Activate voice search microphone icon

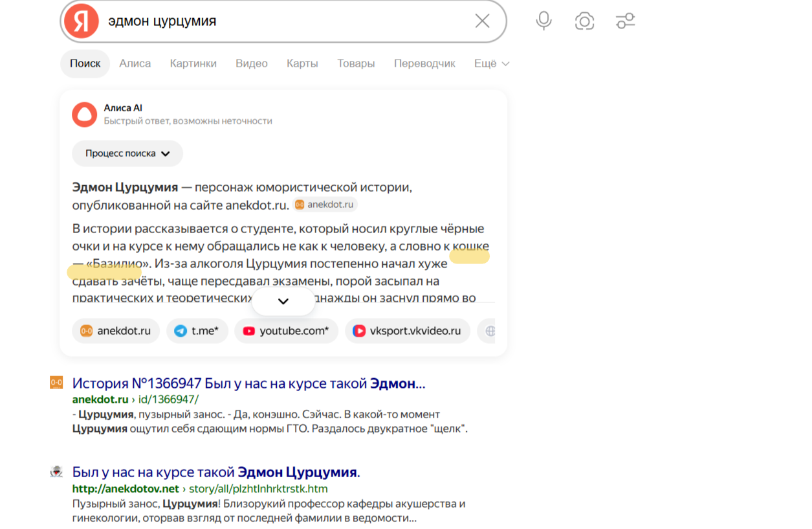click(543, 21)
